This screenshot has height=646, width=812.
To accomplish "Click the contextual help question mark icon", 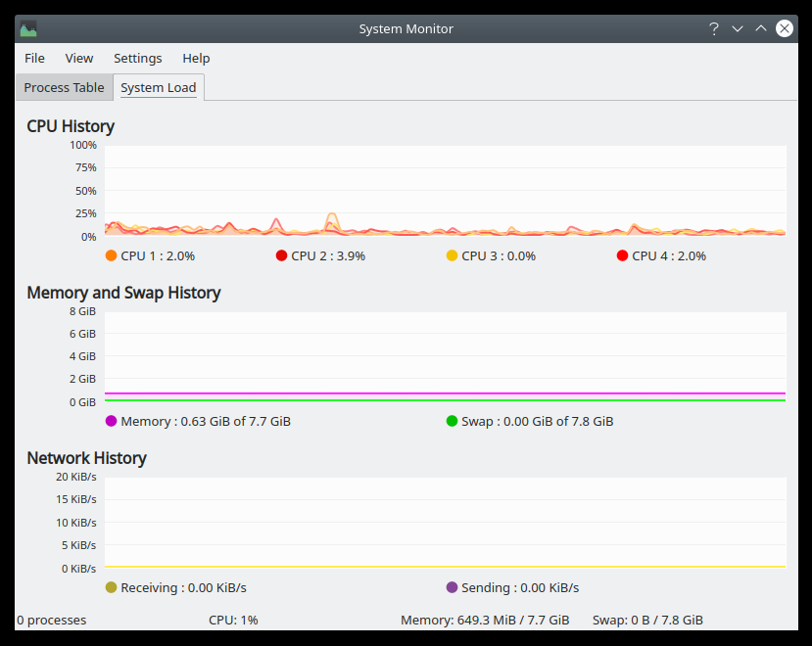I will click(713, 28).
